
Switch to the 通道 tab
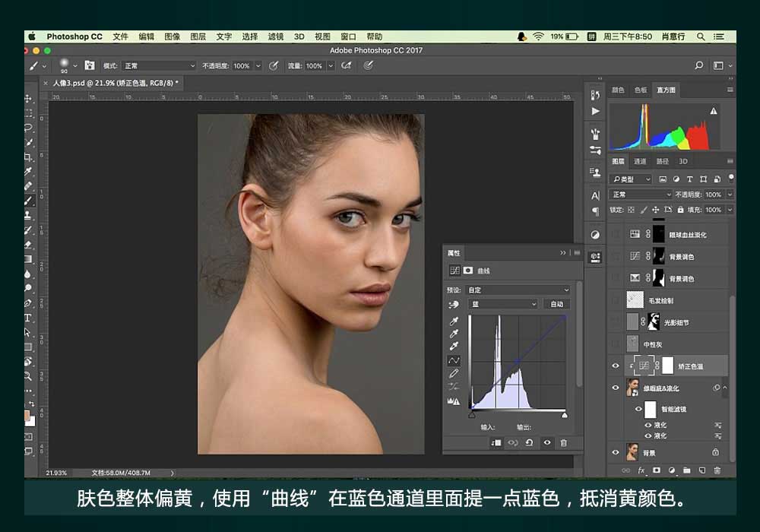[x=640, y=161]
